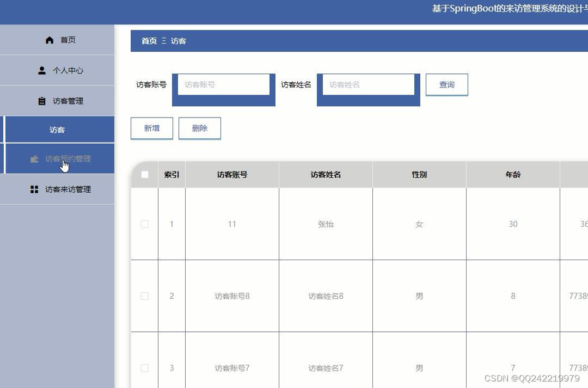The height and width of the screenshot is (388, 588).
Task: Go to 个人中心 in the sidebar
Action: pyautogui.click(x=68, y=70)
